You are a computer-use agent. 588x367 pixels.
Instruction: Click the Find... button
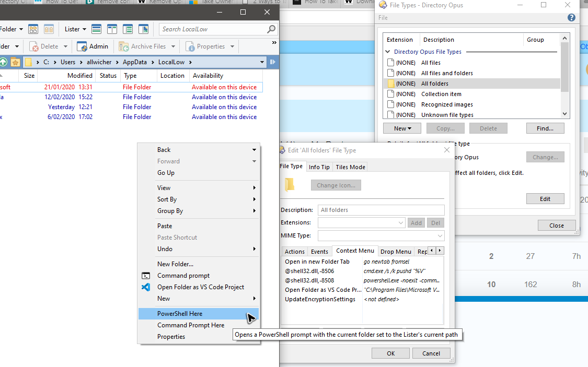pyautogui.click(x=545, y=128)
